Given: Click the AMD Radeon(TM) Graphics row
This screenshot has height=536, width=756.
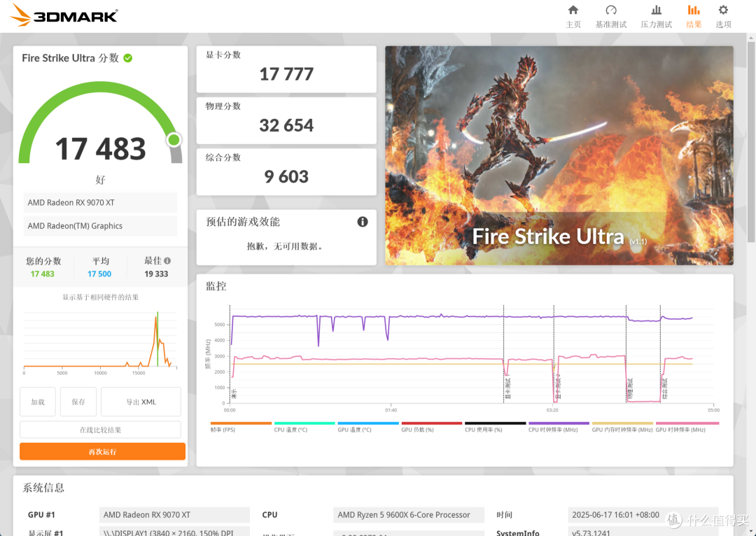Looking at the screenshot, I should (x=100, y=225).
